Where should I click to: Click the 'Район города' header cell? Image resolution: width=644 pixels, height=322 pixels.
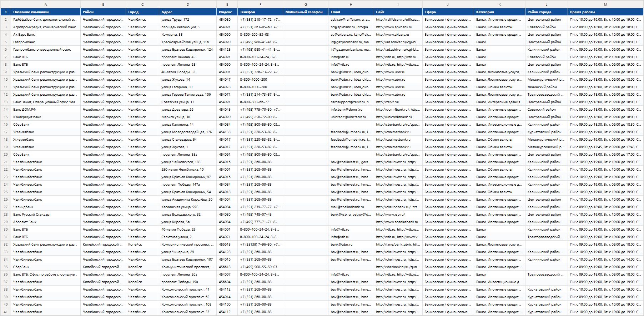pos(547,12)
